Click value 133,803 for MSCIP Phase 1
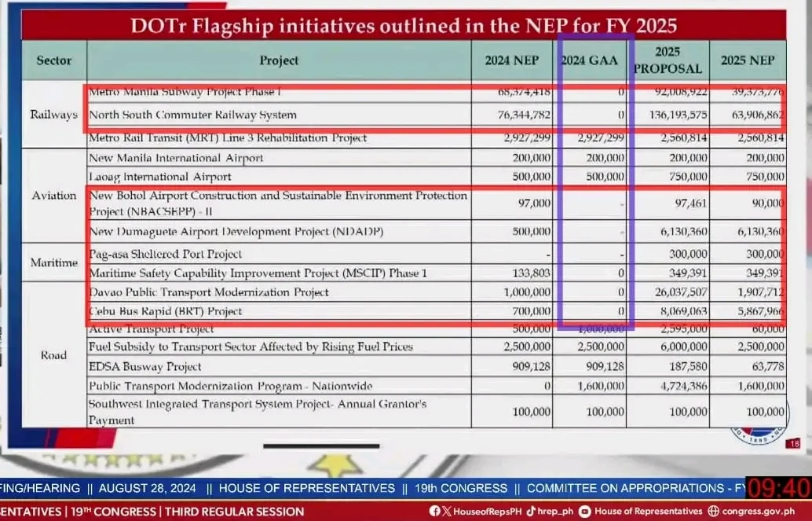 [x=532, y=273]
